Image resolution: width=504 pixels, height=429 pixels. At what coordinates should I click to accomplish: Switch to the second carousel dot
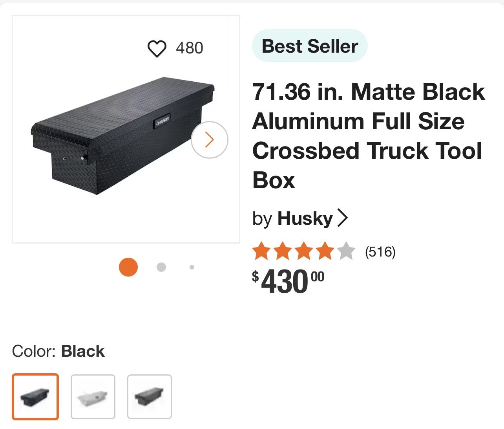point(161,267)
